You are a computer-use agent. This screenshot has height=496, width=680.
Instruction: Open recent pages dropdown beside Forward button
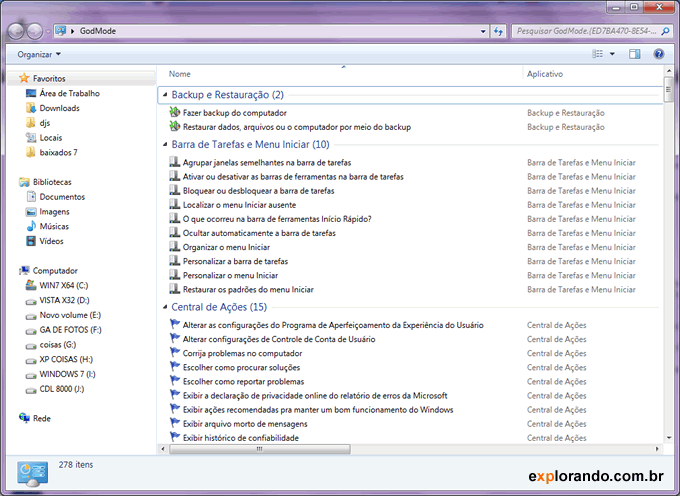point(48,31)
